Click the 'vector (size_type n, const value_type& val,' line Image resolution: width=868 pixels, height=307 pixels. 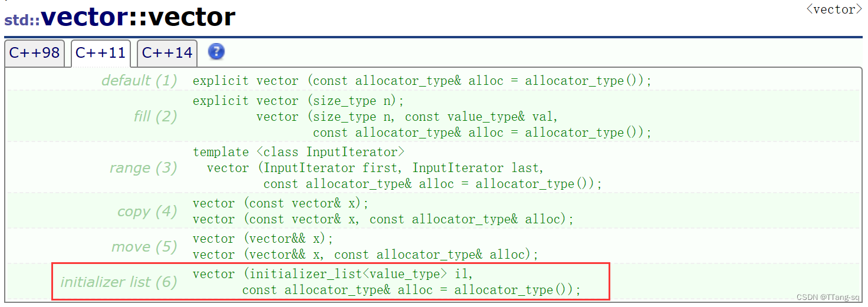click(407, 117)
